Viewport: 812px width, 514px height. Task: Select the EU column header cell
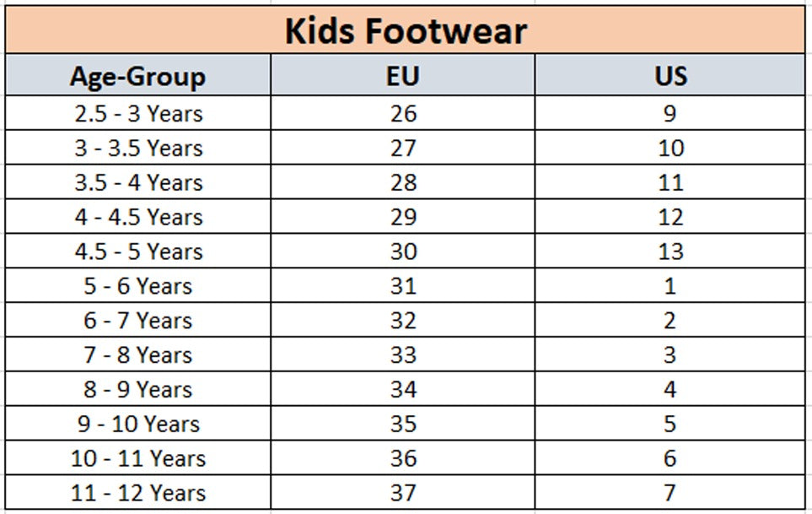(403, 74)
